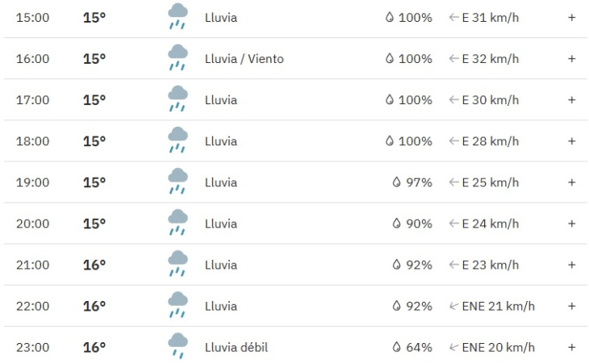Click the Lluvia débil description
Screen dimensions: 589x364
tap(236, 347)
